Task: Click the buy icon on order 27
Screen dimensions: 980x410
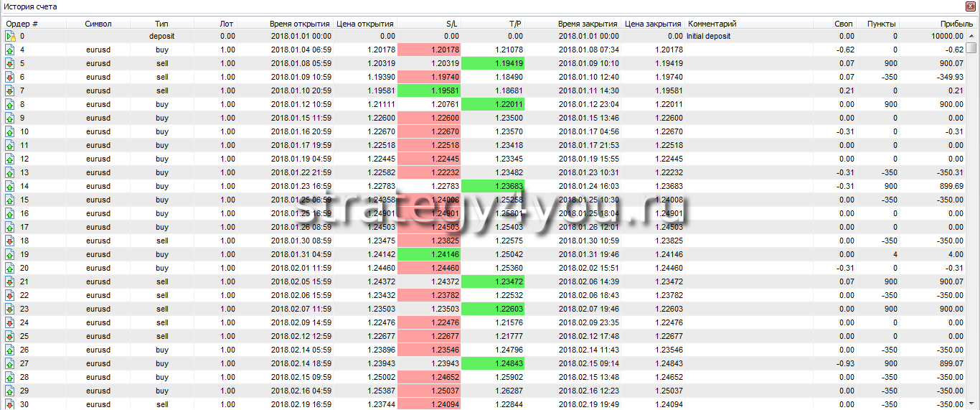Action: (x=10, y=364)
